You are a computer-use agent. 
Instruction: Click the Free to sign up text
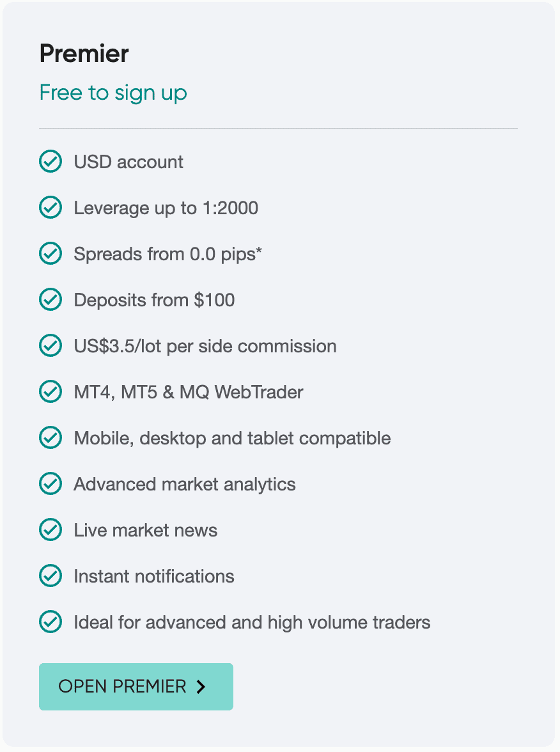[x=113, y=93]
